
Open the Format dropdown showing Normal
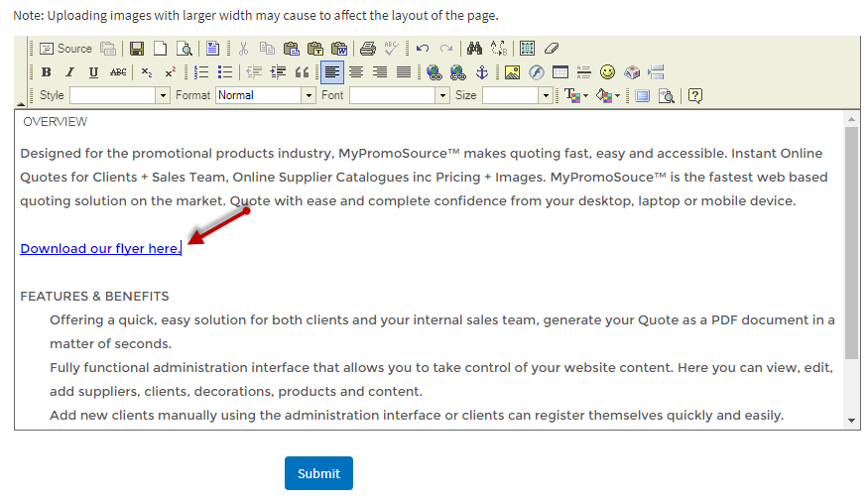pyautogui.click(x=309, y=96)
